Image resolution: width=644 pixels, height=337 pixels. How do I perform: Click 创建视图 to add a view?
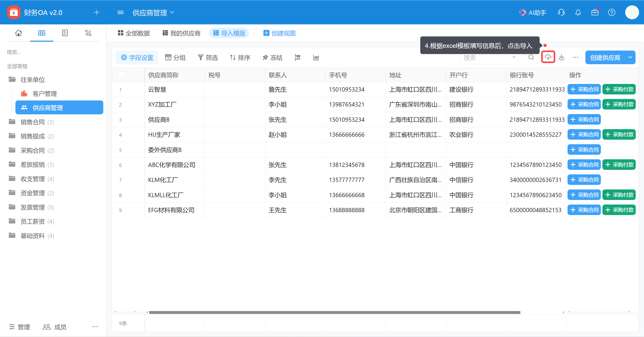[x=279, y=33]
